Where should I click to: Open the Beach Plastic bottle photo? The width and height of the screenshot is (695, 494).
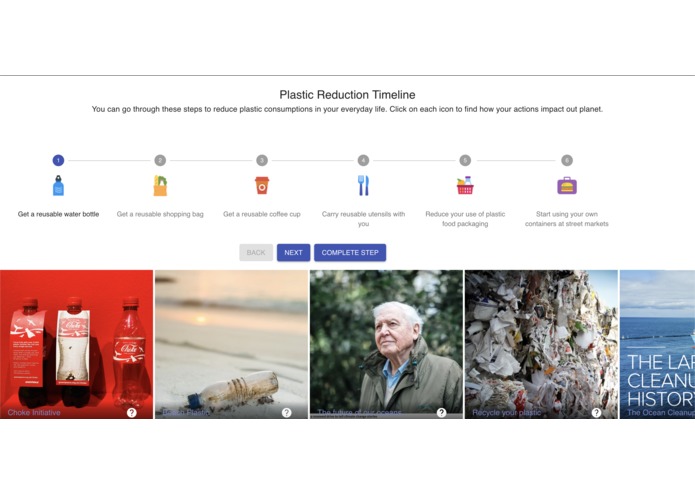tap(231, 344)
